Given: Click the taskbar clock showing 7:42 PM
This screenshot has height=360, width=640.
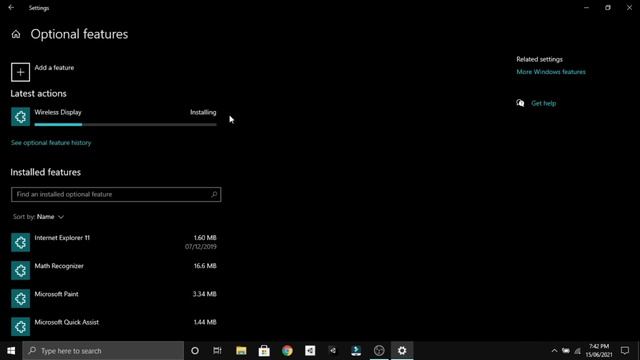Looking at the screenshot, I should [x=599, y=351].
